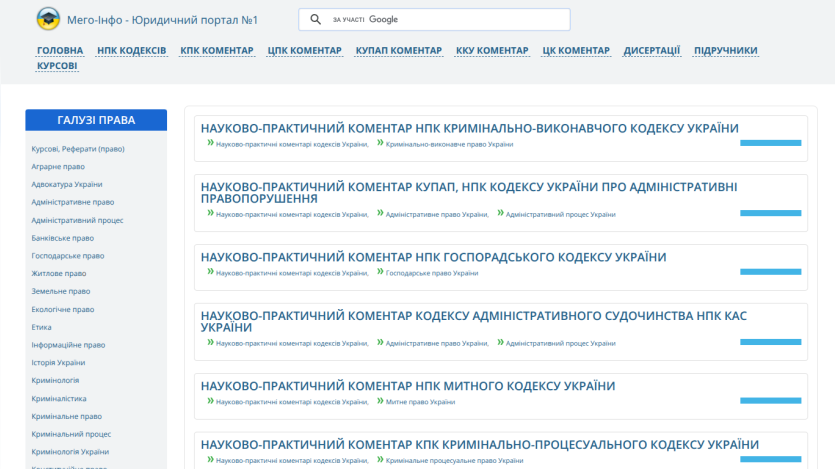Open ПІДРУЧНИКИ menu item

point(726,51)
